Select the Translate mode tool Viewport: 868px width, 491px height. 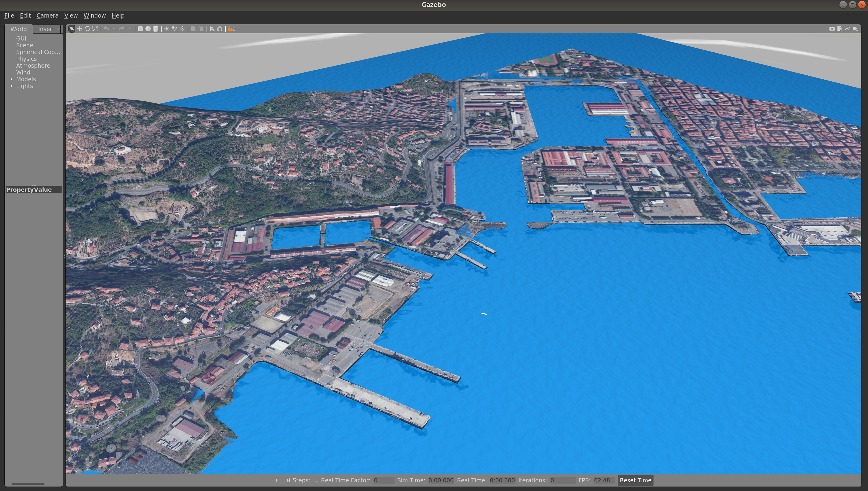[80, 29]
